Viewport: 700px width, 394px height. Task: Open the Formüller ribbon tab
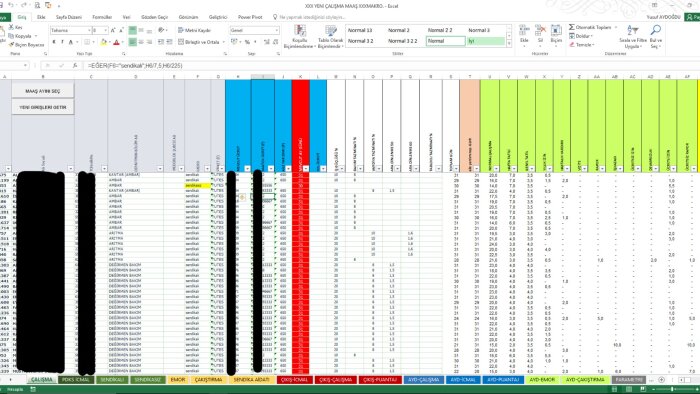click(x=102, y=17)
